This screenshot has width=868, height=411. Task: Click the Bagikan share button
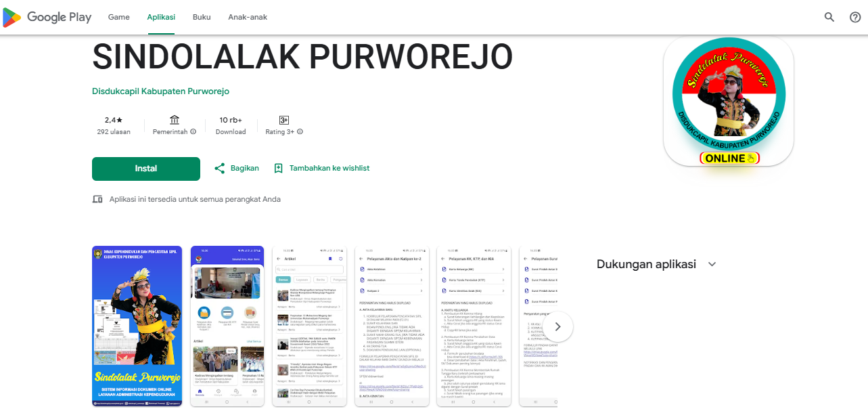coord(237,168)
